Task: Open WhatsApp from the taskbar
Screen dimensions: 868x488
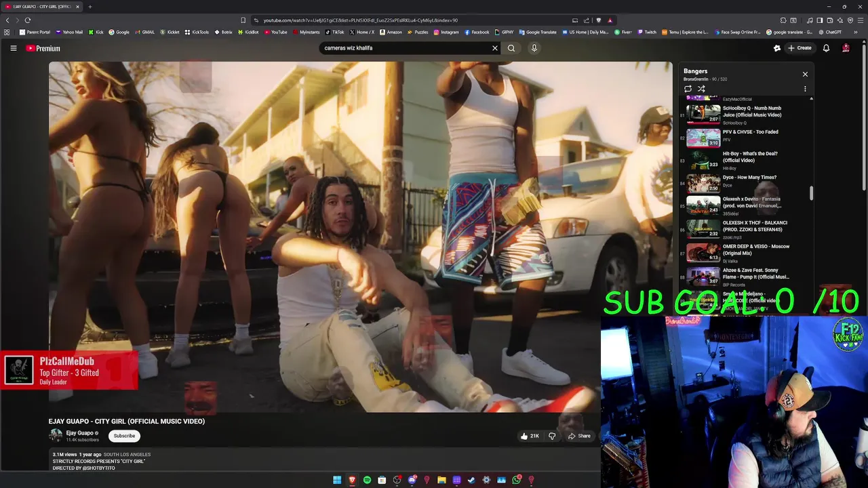Action: tap(516, 480)
